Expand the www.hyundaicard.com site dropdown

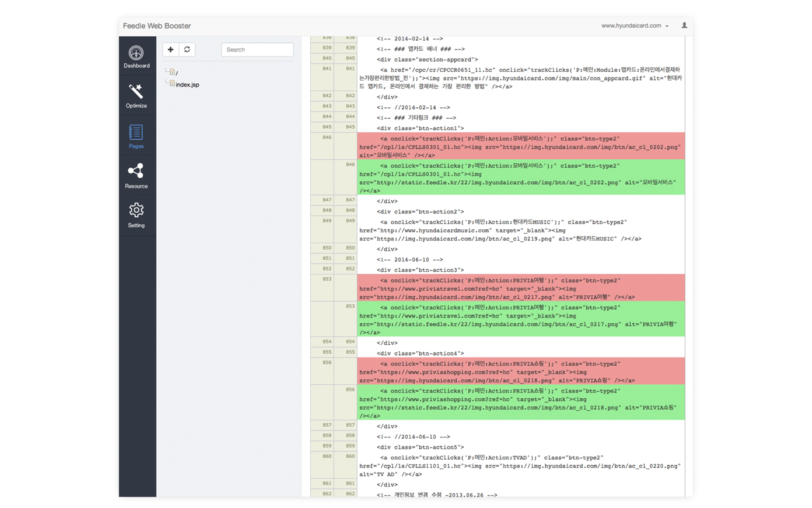[x=634, y=26]
